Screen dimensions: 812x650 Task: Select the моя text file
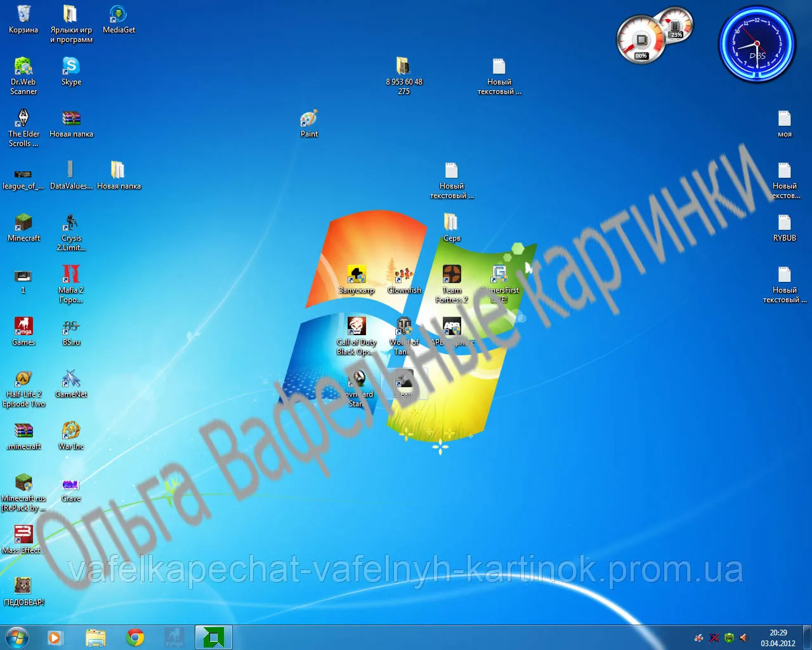coord(785,123)
